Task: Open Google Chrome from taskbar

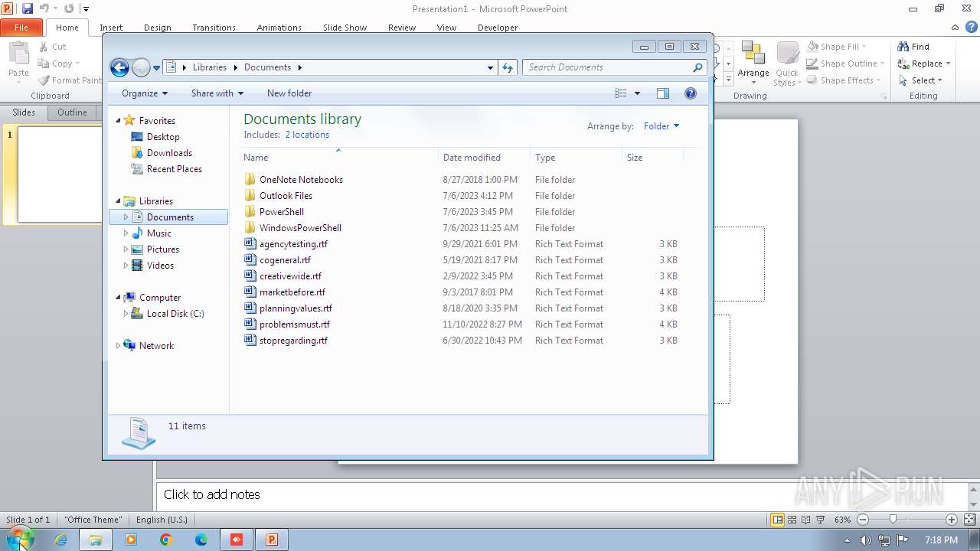Action: [x=166, y=540]
